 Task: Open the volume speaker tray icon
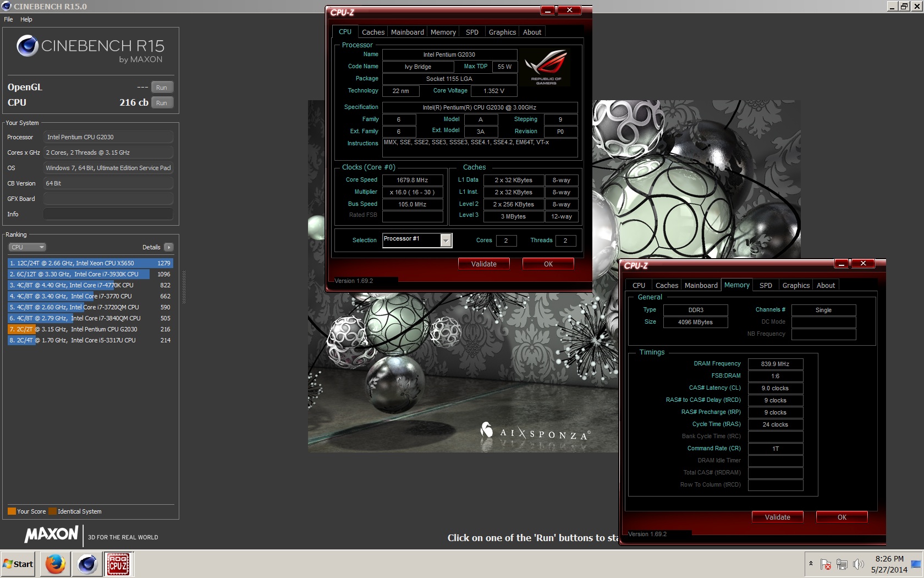tap(858, 564)
